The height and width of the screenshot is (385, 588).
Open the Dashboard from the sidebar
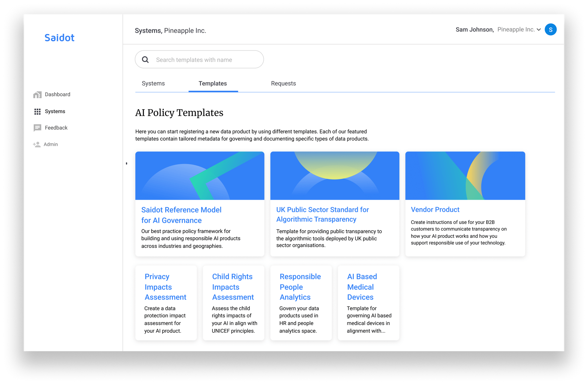[x=58, y=94]
